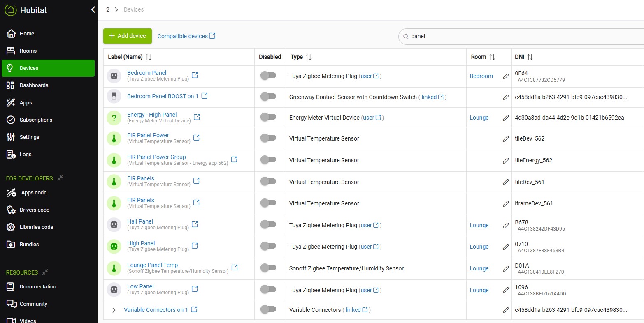Open external link icon beside Lounge Panel Temp
This screenshot has height=323, width=644.
tap(235, 268)
